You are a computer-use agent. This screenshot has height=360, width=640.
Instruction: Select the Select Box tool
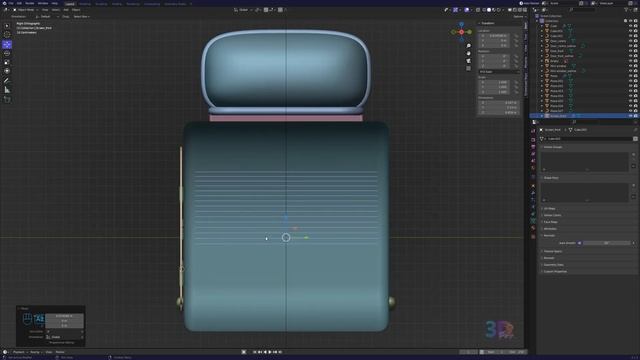(7, 26)
